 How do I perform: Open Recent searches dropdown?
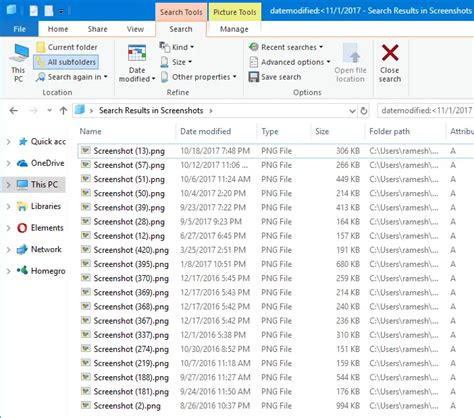(286, 47)
